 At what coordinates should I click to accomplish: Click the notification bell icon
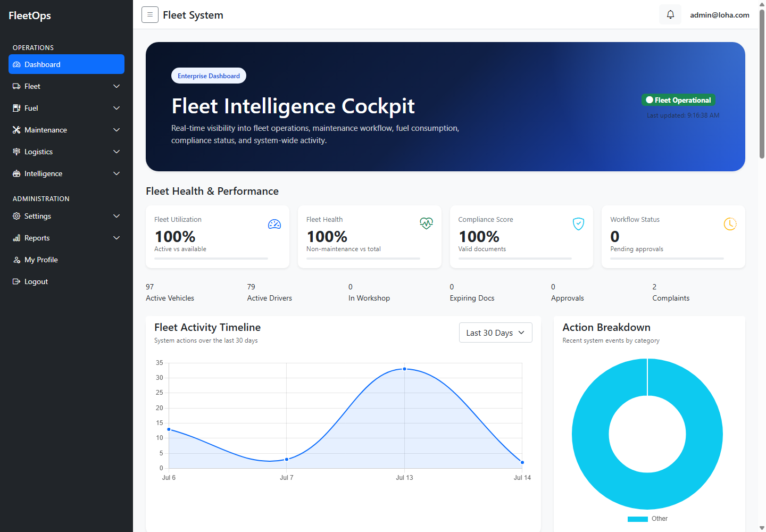[x=670, y=14]
